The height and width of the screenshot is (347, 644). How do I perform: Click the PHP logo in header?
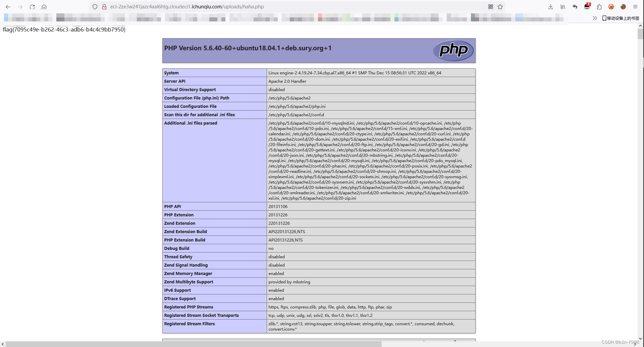click(453, 51)
